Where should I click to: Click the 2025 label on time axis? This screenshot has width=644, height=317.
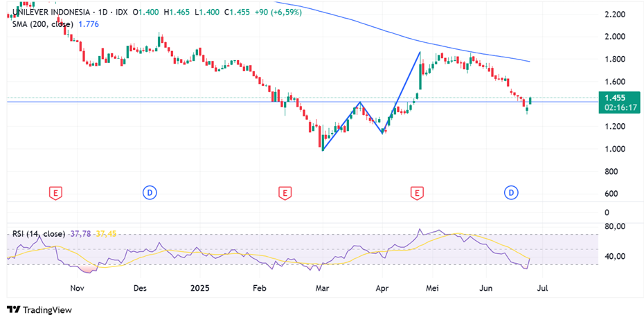click(x=200, y=287)
